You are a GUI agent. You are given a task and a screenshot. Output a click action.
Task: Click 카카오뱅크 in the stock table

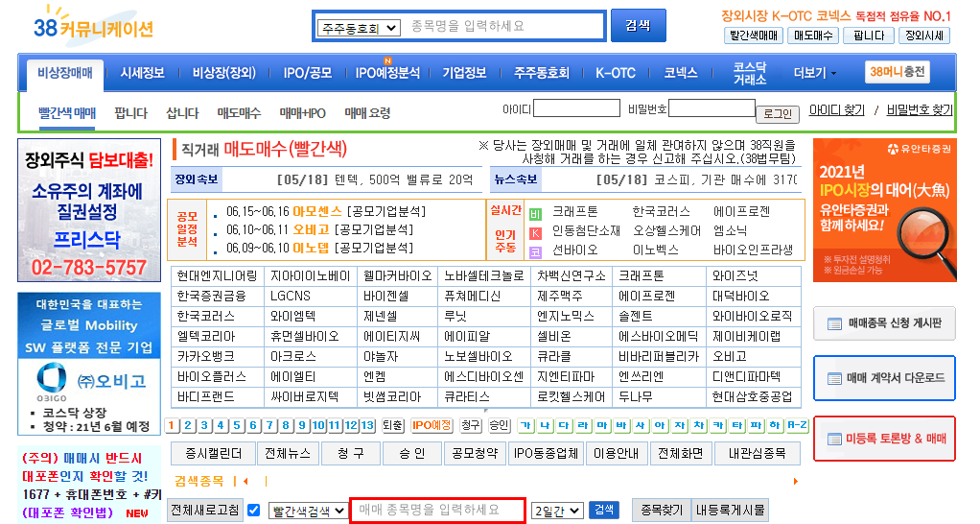click(x=206, y=356)
